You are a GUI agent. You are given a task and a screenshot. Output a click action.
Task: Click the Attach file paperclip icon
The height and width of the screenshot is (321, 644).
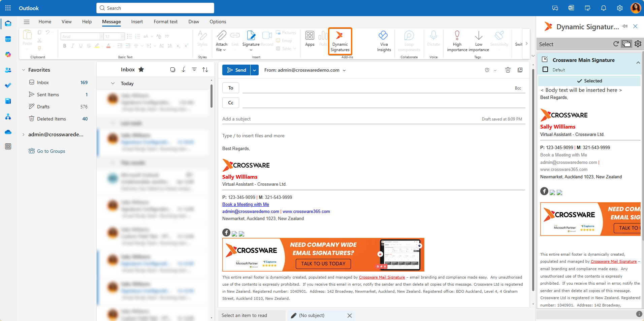[x=221, y=36]
